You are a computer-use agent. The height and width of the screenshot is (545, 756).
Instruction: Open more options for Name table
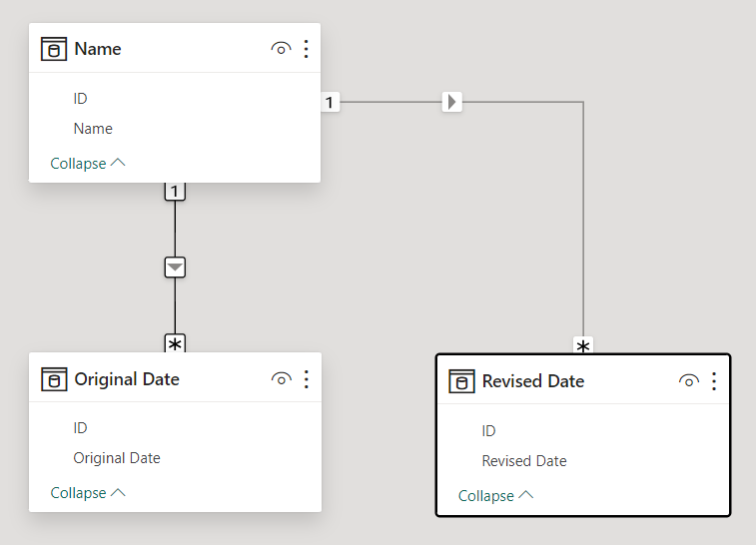[x=307, y=49]
